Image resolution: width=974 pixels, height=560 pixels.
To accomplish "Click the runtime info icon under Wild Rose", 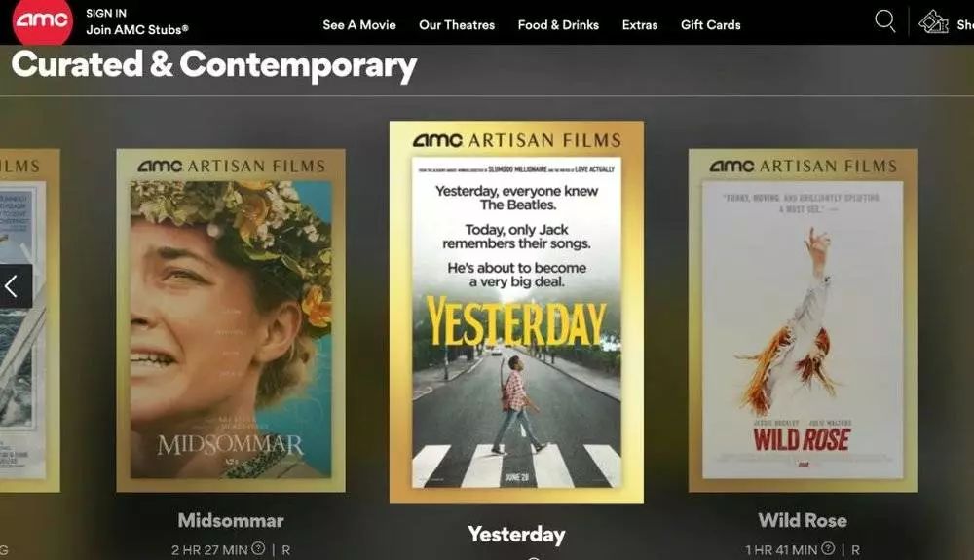I will point(828,549).
